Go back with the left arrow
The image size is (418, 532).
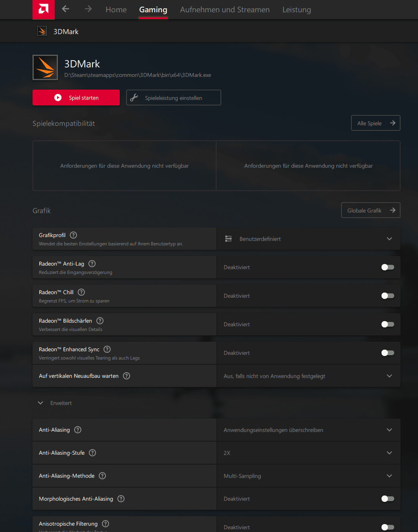click(66, 9)
